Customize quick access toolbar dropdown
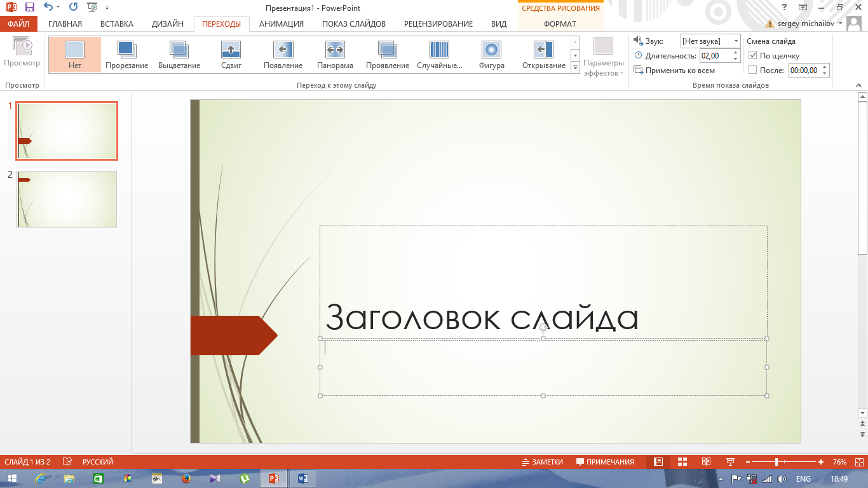Viewport: 868px width, 488px height. click(107, 7)
